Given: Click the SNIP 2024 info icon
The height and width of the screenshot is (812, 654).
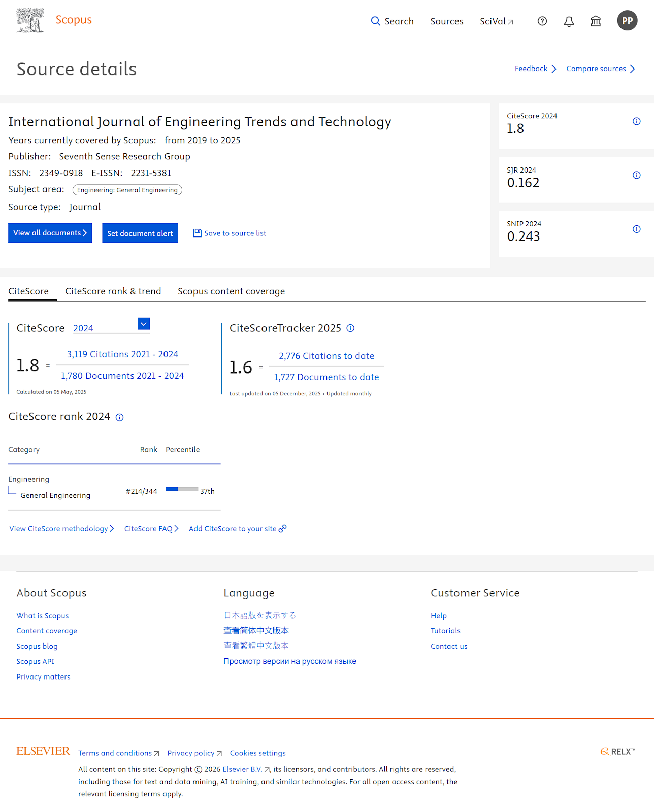Looking at the screenshot, I should coord(636,229).
